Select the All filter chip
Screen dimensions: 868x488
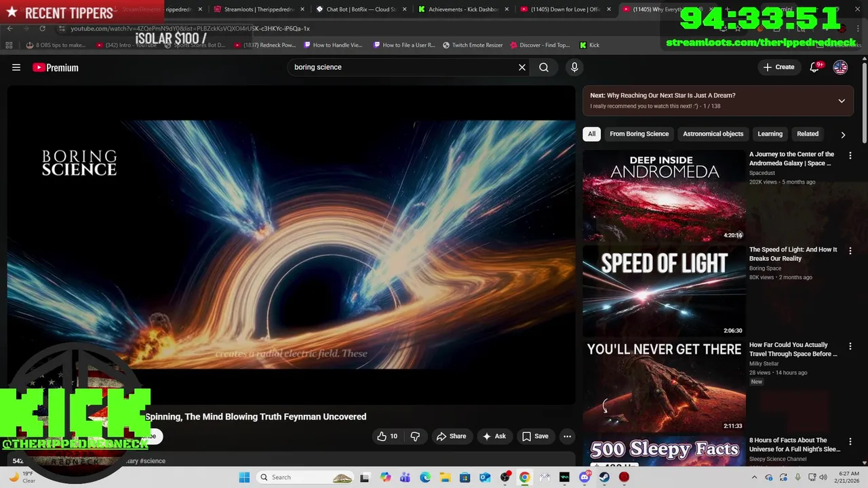click(x=591, y=134)
